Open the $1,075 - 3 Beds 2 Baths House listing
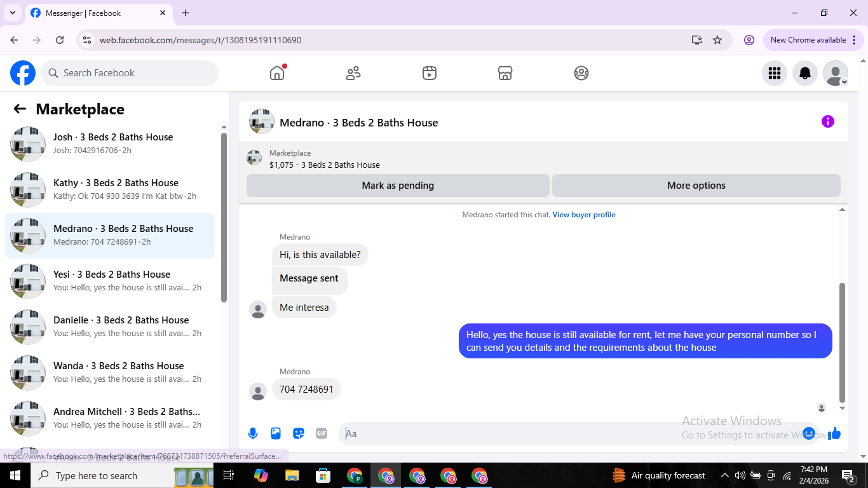This screenshot has height=488, width=868. click(x=325, y=165)
